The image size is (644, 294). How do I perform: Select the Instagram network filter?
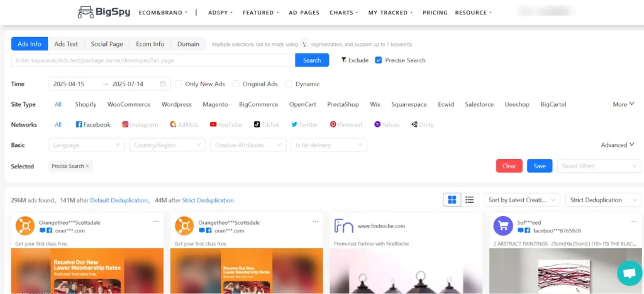click(140, 124)
